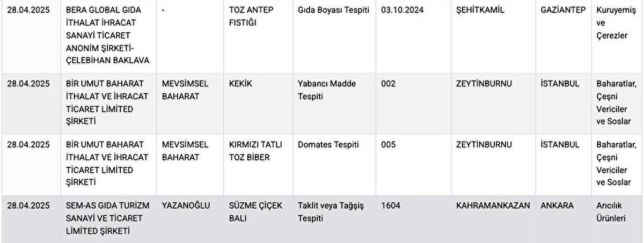Click the batch number 005 cell

click(388, 145)
